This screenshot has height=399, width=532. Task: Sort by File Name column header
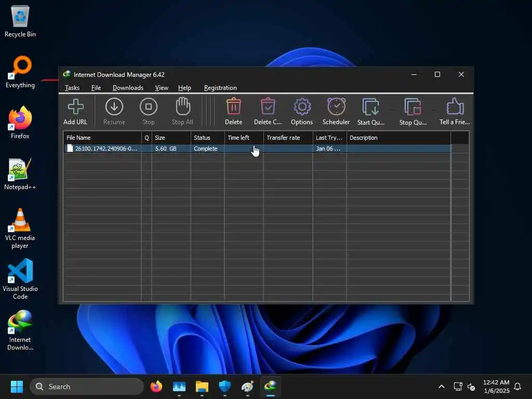[102, 137]
